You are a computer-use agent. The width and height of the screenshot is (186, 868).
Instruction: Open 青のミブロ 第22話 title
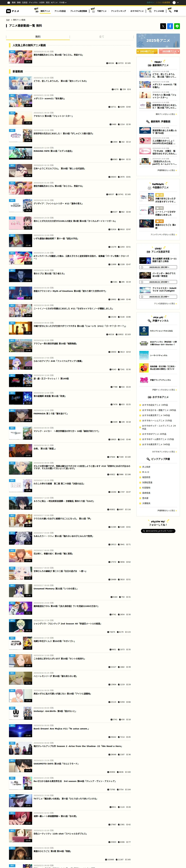pos(49,274)
